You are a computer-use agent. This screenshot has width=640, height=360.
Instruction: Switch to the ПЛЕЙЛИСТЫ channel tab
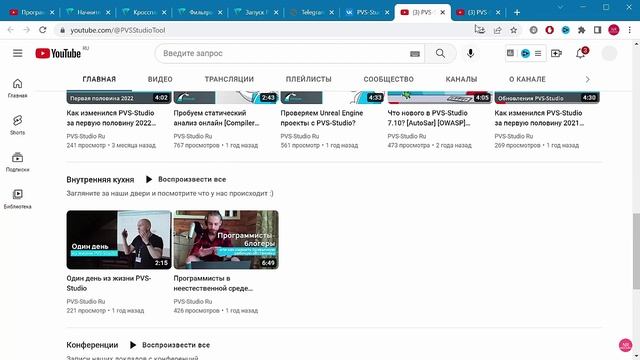pyautogui.click(x=309, y=79)
